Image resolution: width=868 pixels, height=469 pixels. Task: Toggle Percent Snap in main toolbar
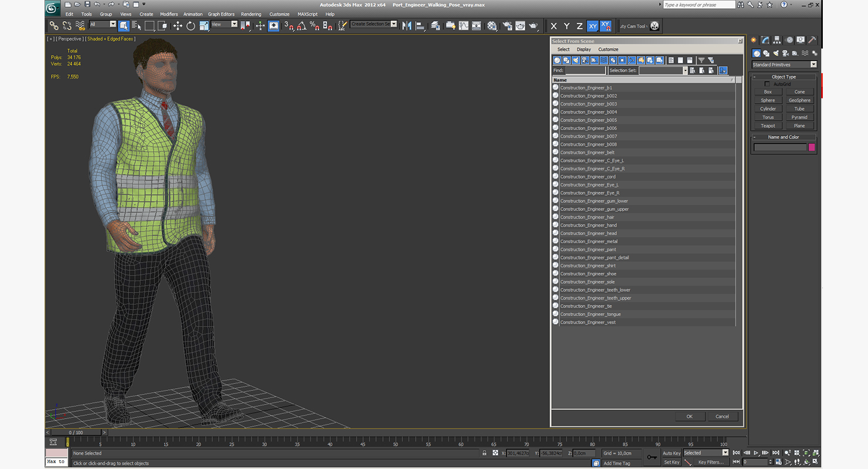point(314,26)
